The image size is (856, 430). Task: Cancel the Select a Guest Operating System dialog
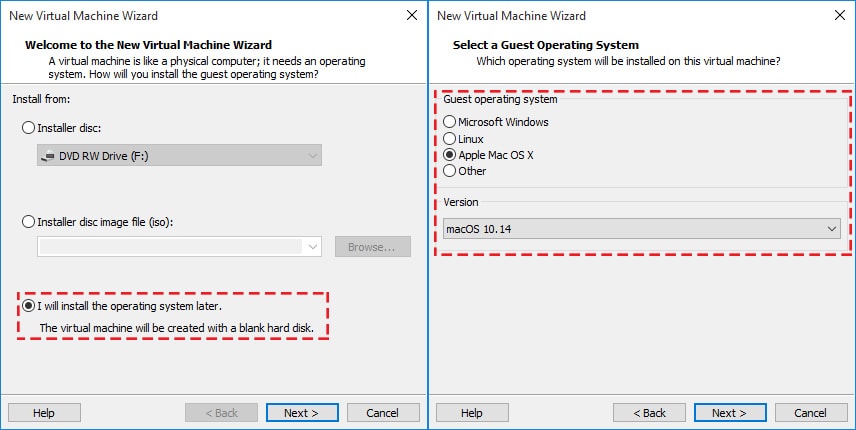(x=810, y=412)
